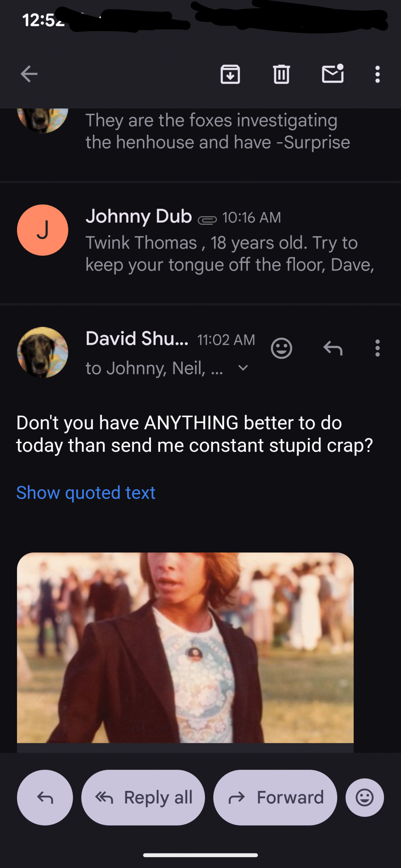Image resolution: width=401 pixels, height=868 pixels.
Task: Open the bottom emoji reaction picker
Action: (x=365, y=797)
